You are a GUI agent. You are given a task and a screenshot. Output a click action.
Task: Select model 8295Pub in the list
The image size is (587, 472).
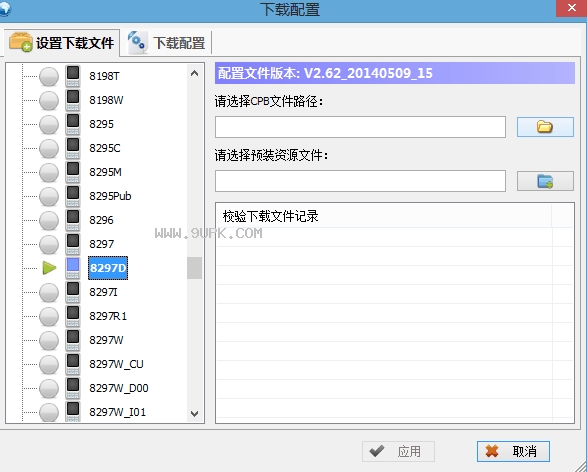coord(110,196)
